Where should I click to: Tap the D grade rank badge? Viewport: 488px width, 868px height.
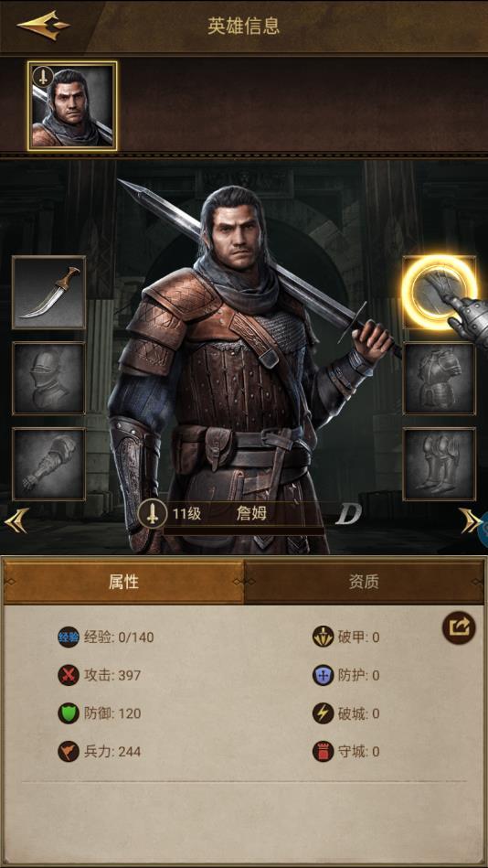tap(348, 514)
